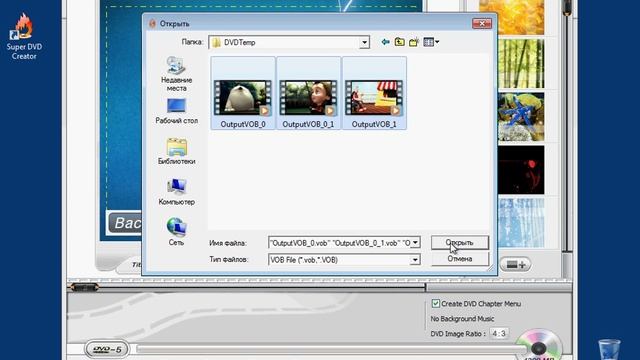Image resolution: width=640 pixels, height=360 pixels.
Task: Change the DVD Image Ratio 4:3 value
Action: pyautogui.click(x=498, y=333)
